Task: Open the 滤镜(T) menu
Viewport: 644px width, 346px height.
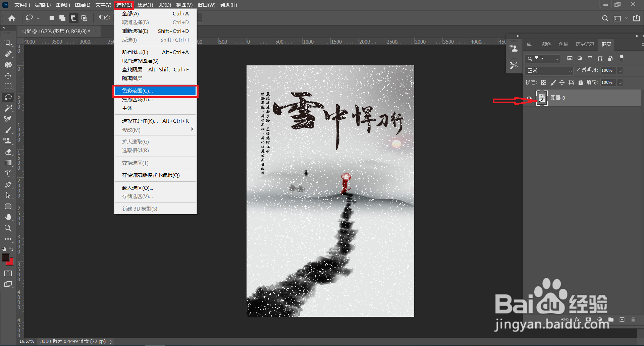Action: tap(145, 5)
